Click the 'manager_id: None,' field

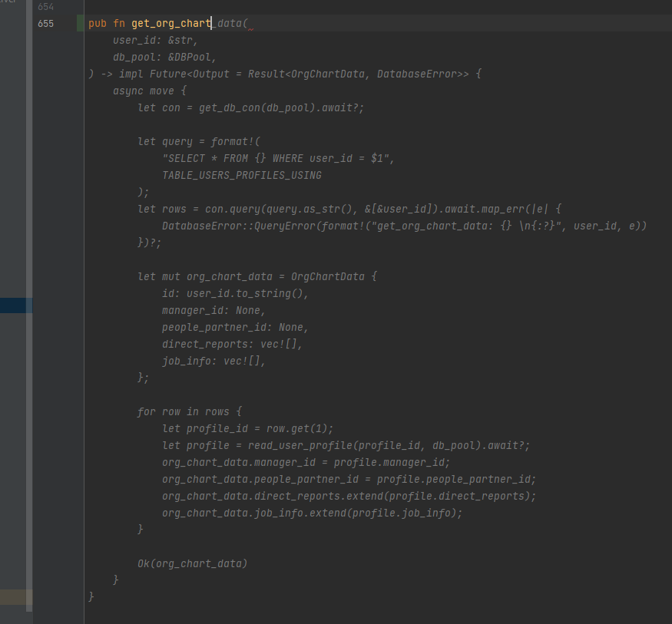(214, 311)
